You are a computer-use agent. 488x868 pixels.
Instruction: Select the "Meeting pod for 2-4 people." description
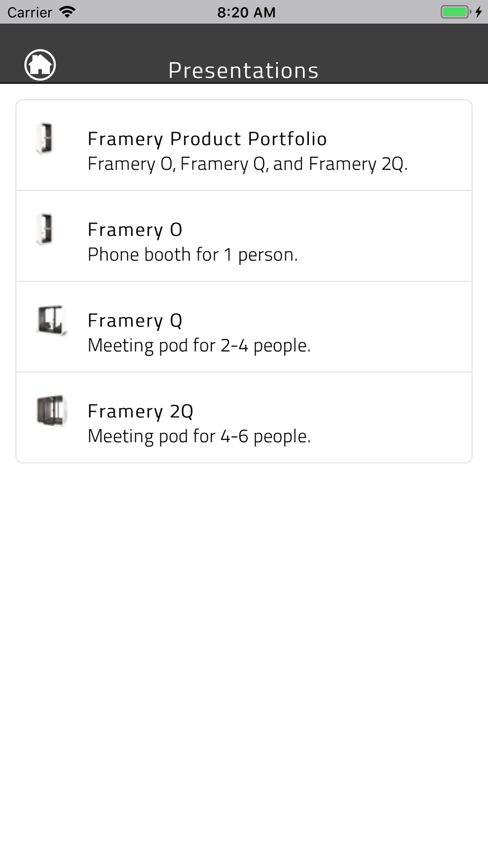pos(199,346)
